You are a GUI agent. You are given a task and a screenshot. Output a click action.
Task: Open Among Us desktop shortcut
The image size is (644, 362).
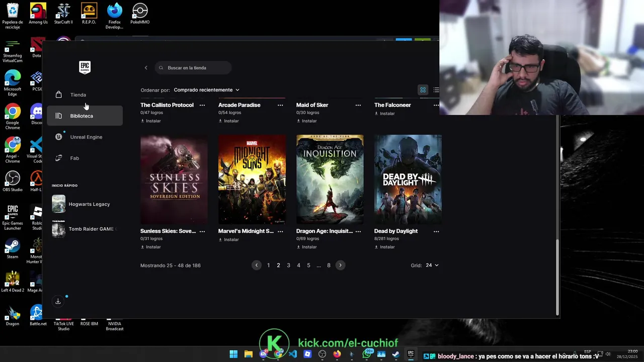(38, 14)
